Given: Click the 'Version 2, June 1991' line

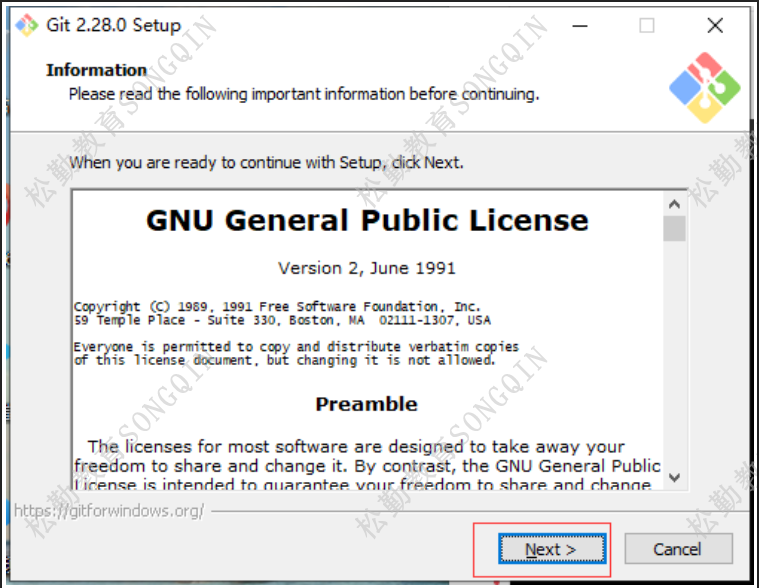Looking at the screenshot, I should tap(367, 268).
